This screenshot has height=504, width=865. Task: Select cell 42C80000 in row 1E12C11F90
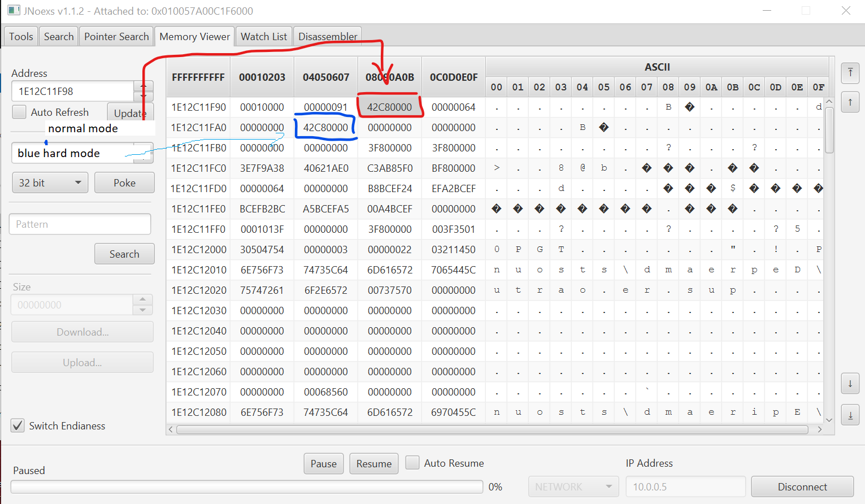coord(389,107)
